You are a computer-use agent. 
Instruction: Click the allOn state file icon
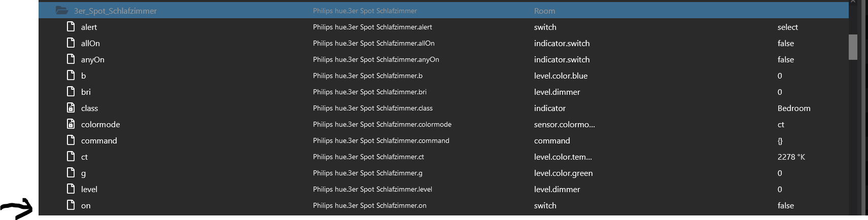point(71,43)
